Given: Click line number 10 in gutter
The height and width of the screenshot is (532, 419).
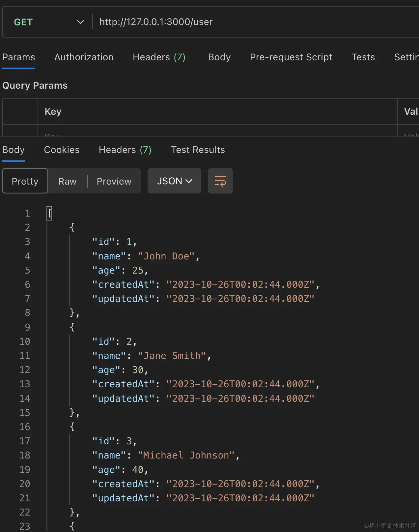Looking at the screenshot, I should pyautogui.click(x=25, y=341).
